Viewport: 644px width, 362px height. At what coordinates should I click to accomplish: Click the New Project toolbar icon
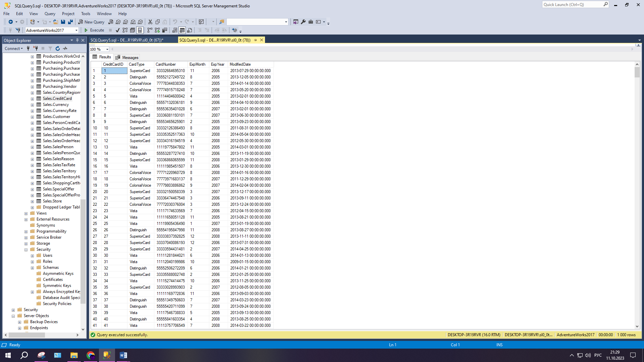click(x=32, y=22)
